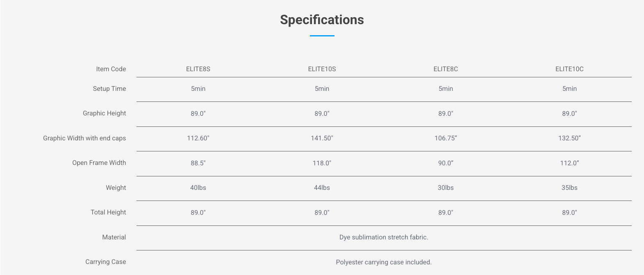Click the Setup Time row label
Image resolution: width=644 pixels, height=275 pixels.
click(x=109, y=89)
